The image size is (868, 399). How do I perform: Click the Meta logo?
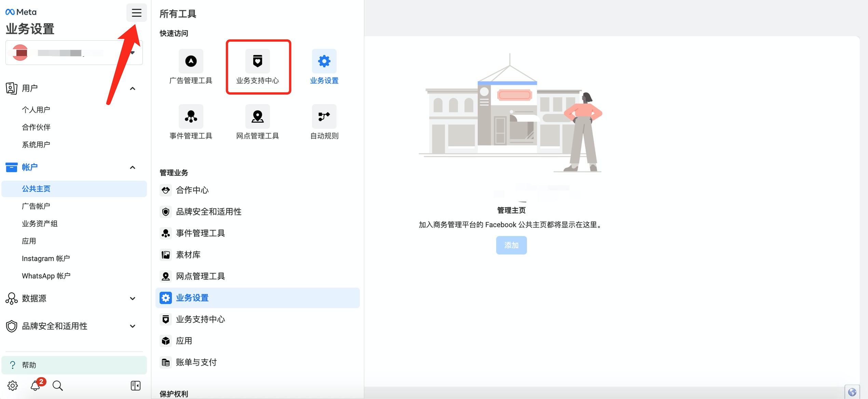coord(21,12)
